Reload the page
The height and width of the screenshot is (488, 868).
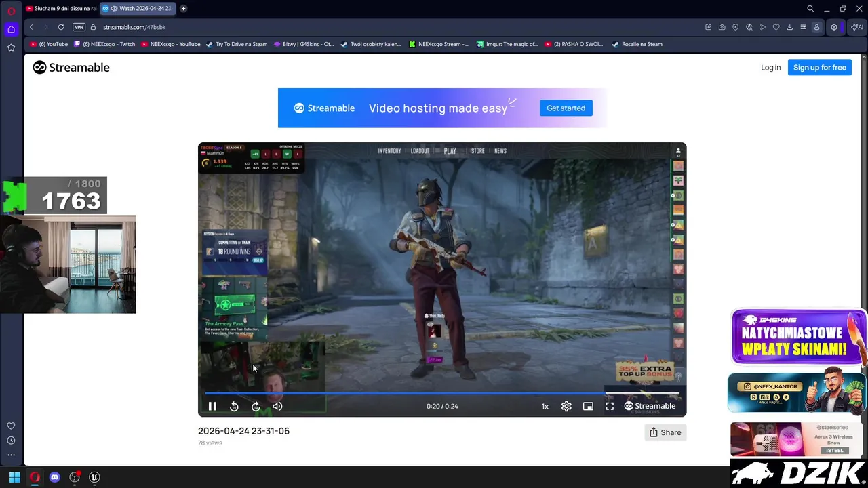tap(61, 27)
